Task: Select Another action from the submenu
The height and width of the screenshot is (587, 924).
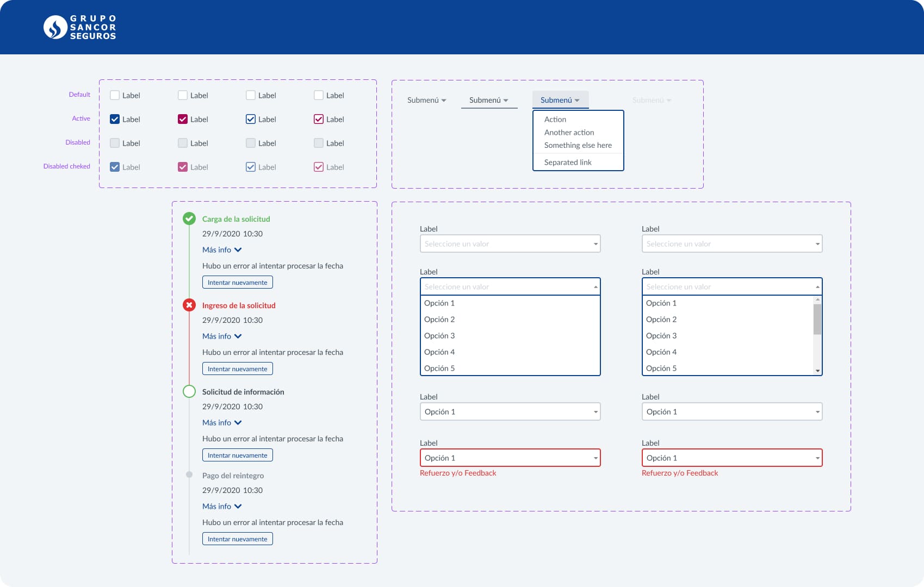Action: coord(569,132)
